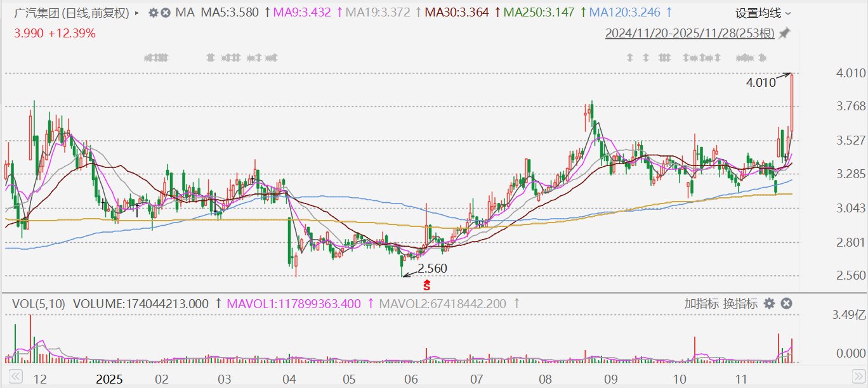The width and height of the screenshot is (868, 388).
Task: Click the red S signal marker
Action: 428,285
